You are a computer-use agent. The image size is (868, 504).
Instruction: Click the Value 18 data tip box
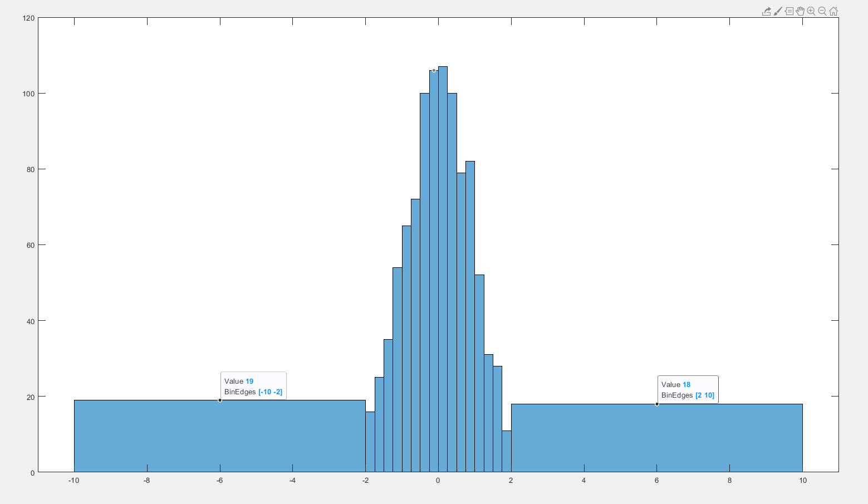[x=688, y=390]
